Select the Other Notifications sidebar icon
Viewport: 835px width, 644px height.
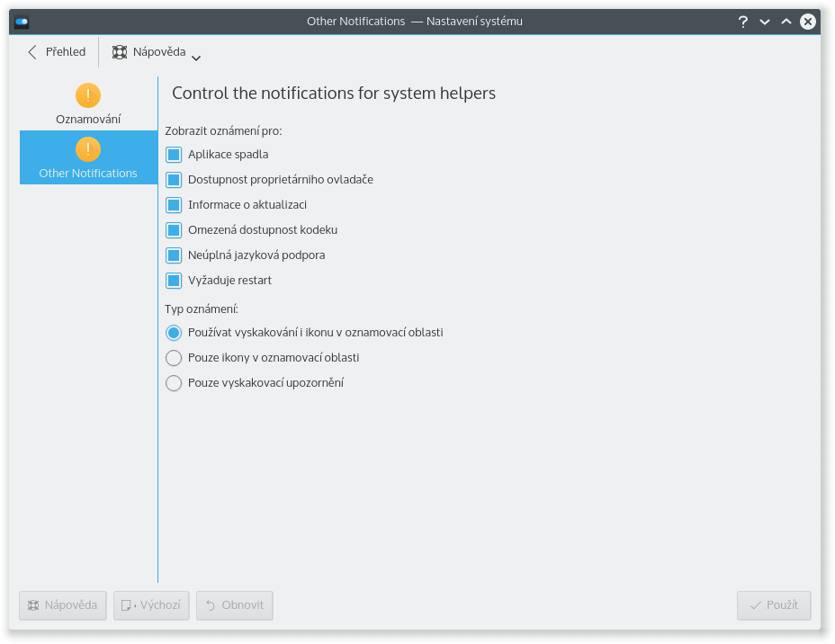click(88, 148)
